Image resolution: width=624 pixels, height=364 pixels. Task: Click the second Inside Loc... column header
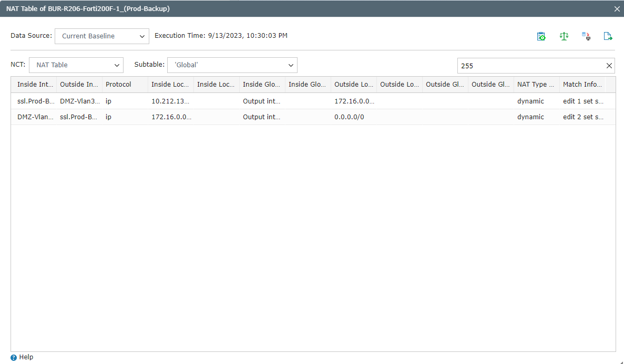pyautogui.click(x=217, y=85)
